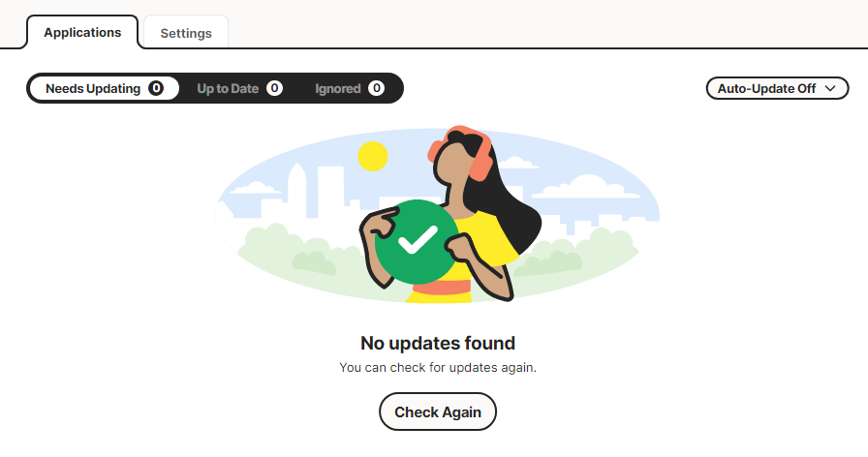Click the "No updates found" heading

pos(438,343)
